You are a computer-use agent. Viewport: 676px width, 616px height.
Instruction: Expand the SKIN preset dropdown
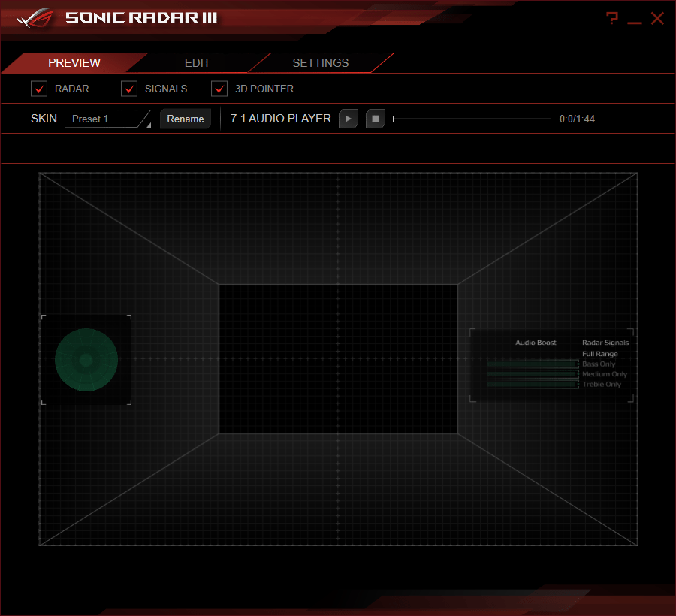[107, 119]
